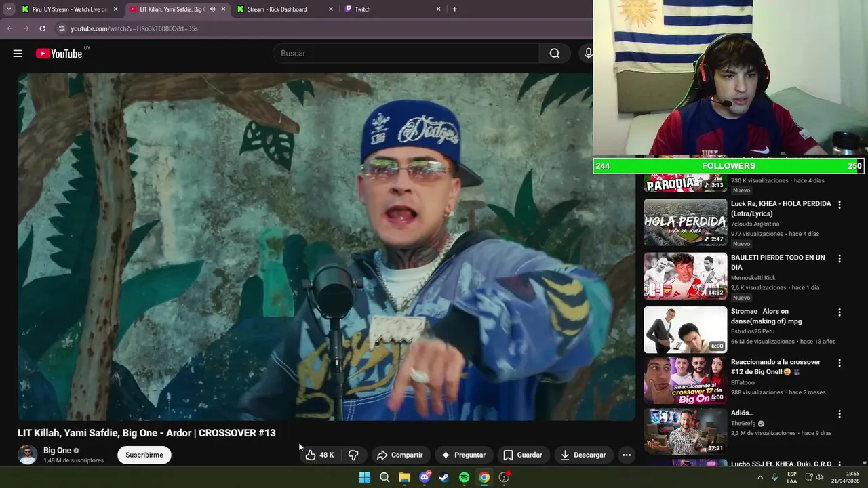Open the Estudios25 Peru channel name
Image resolution: width=868 pixels, height=488 pixels.
tap(752, 331)
